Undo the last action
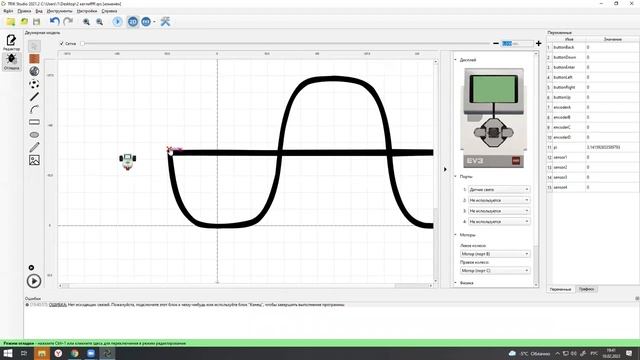640x360 pixels. tap(55, 21)
